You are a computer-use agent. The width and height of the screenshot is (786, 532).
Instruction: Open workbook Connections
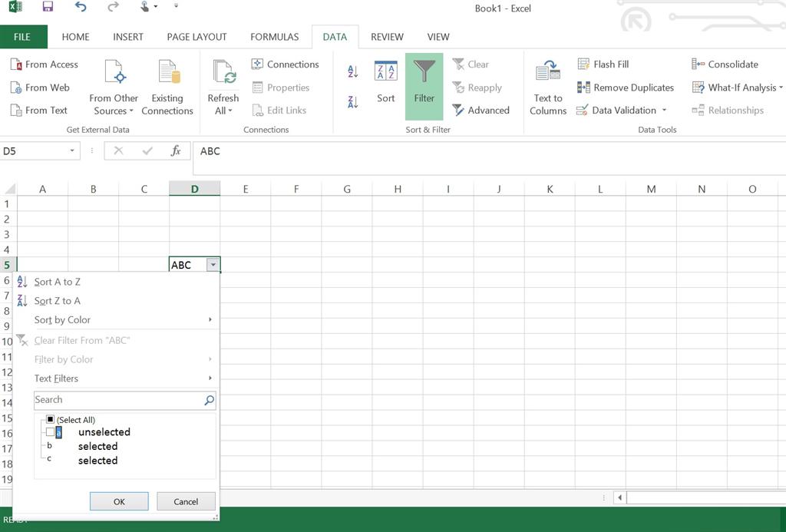(285, 64)
